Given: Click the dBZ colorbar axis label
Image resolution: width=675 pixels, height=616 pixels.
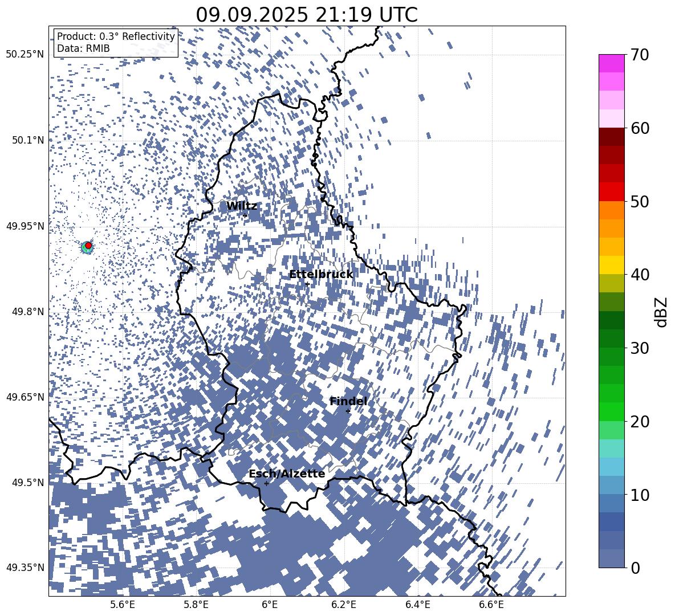Looking at the screenshot, I should tap(661, 312).
